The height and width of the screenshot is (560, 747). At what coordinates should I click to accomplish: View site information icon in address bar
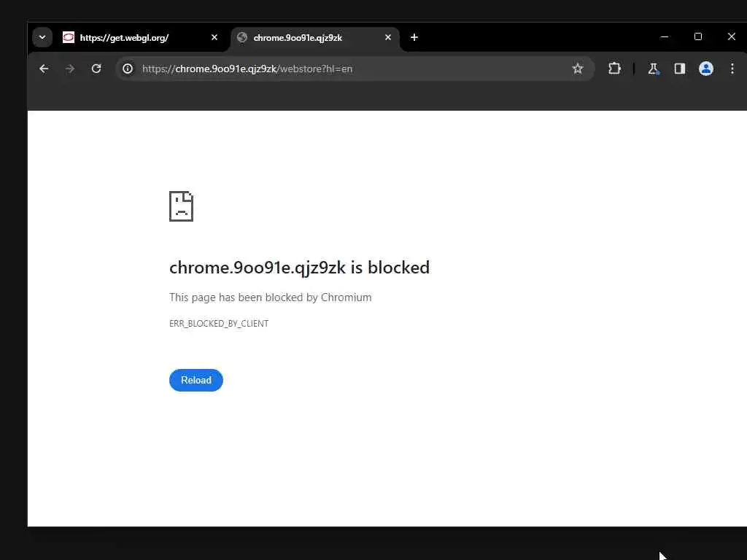pyautogui.click(x=128, y=69)
